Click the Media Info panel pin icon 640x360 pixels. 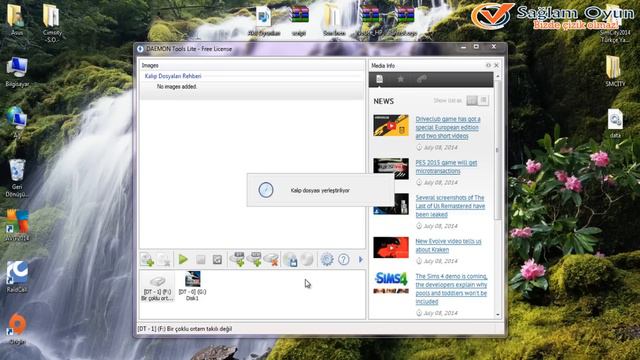(488, 65)
